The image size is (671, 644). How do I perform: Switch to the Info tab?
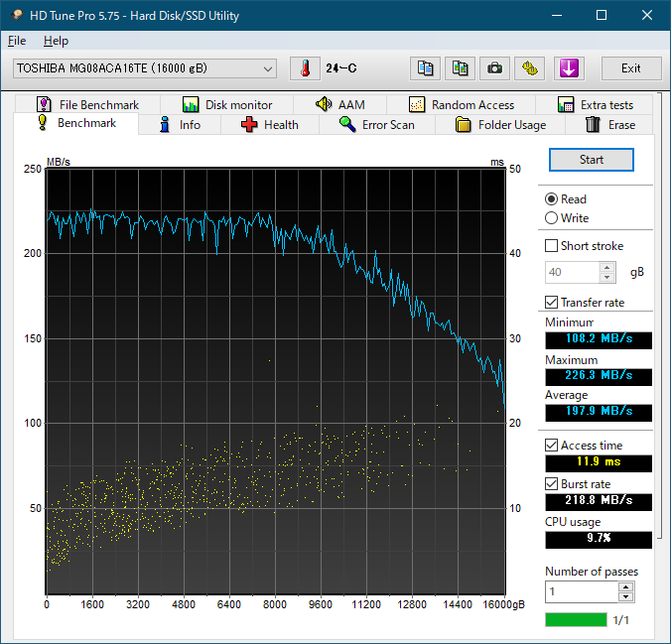180,125
